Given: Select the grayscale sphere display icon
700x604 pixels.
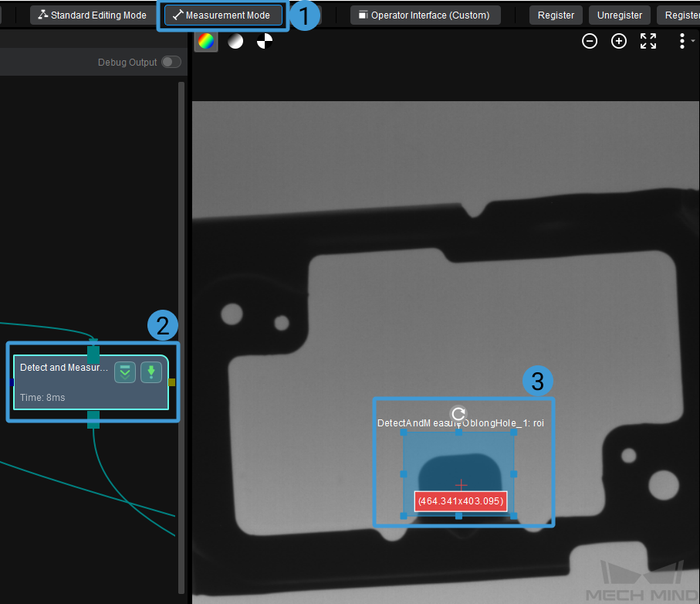Looking at the screenshot, I should [235, 41].
